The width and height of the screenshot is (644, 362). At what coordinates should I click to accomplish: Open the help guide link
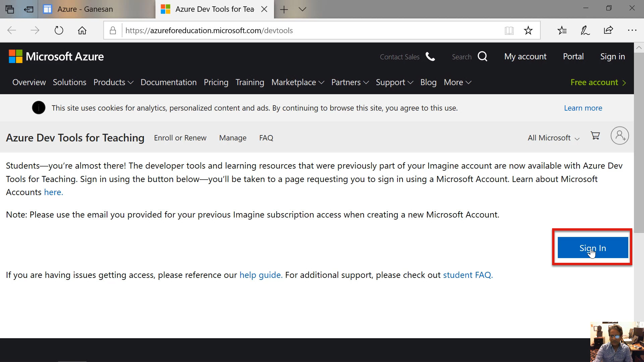point(261,275)
